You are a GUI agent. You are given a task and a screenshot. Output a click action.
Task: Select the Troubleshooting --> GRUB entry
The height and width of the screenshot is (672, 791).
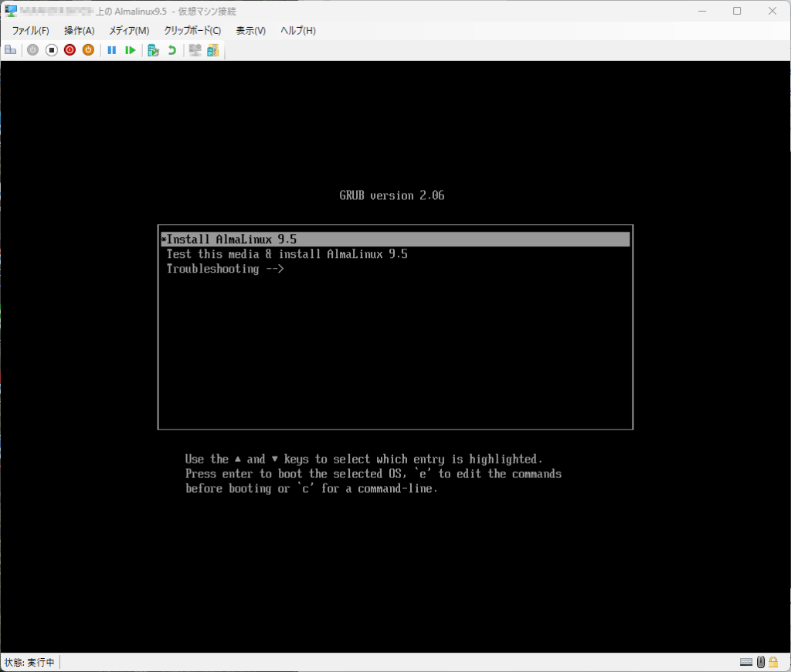225,269
